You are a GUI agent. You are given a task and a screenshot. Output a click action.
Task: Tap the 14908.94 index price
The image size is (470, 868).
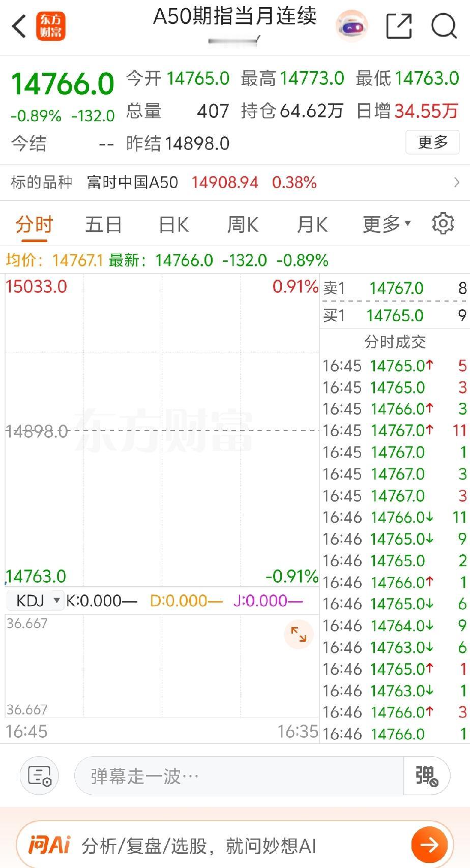click(225, 182)
